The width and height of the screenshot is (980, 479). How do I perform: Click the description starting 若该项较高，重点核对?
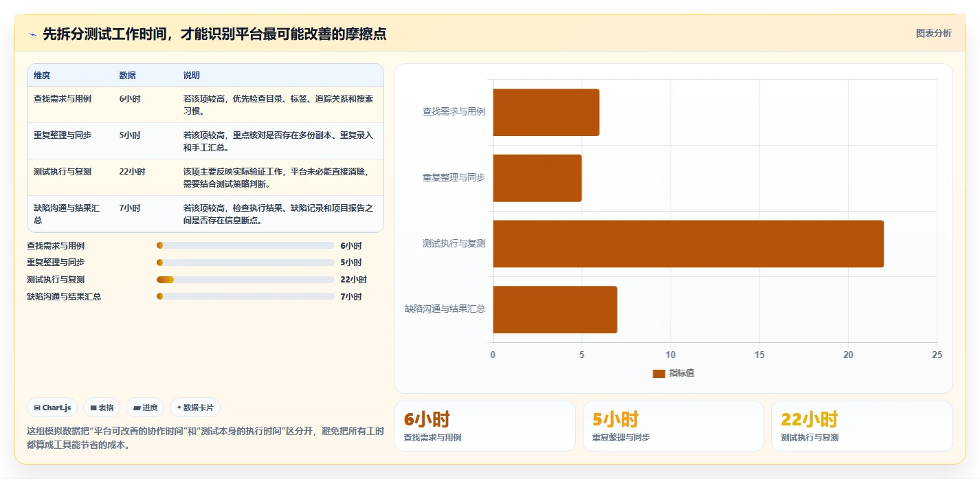coord(278,141)
